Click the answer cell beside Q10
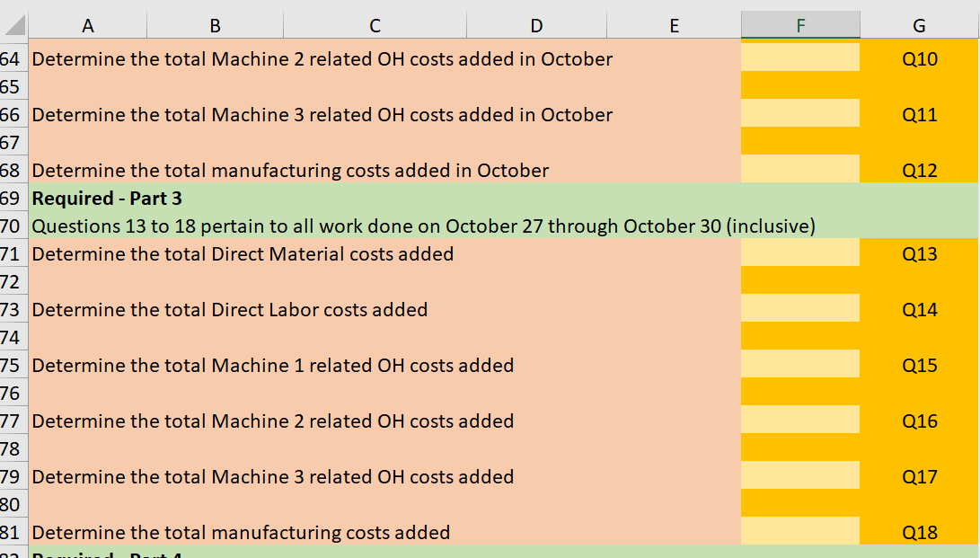This screenshot has width=980, height=558. 799,58
